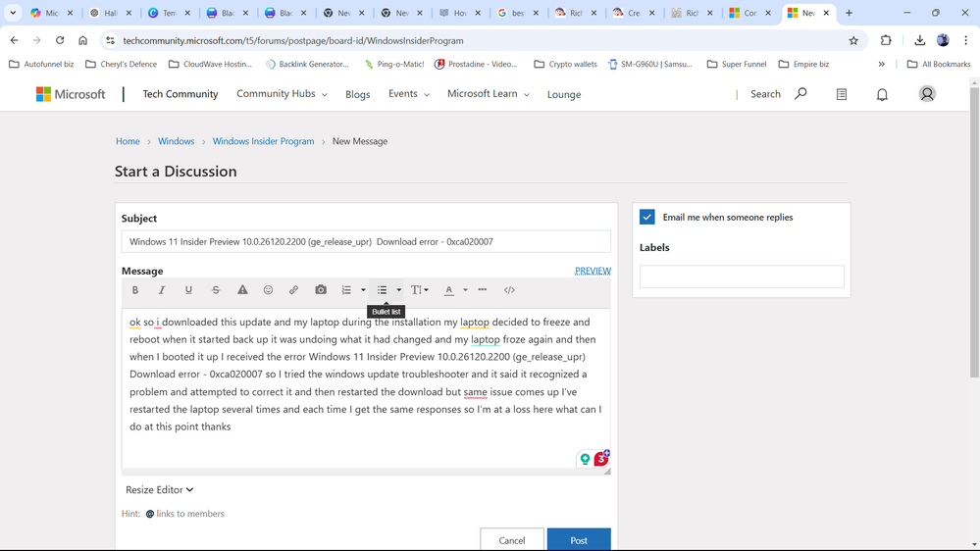Open the browser extensions menu

click(x=886, y=40)
